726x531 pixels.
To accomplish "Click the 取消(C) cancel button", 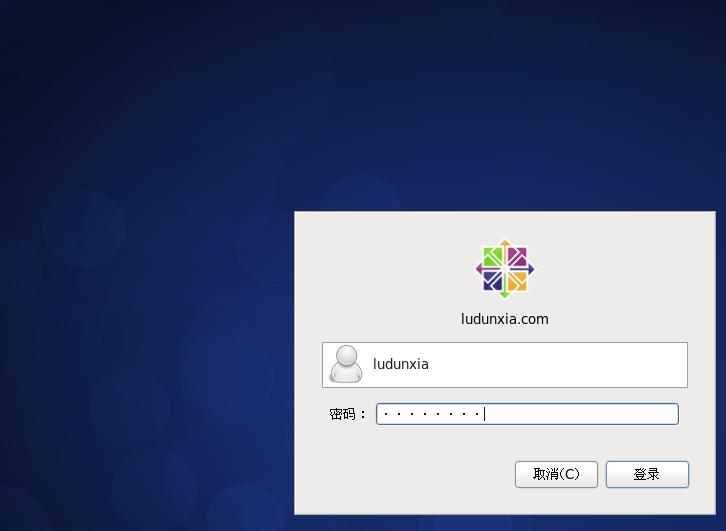I will pos(556,474).
